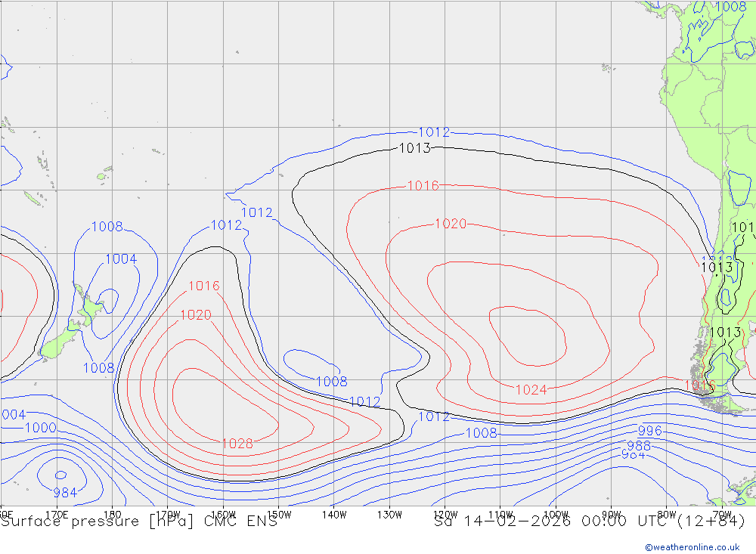Screen dimensions: 756x554
Task: Select the blue 996 isobar label
Action: 650,431
